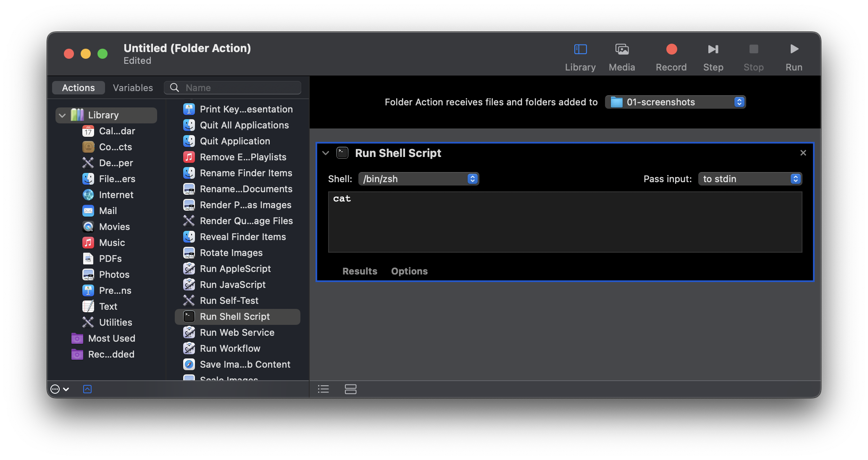
Task: Click Results under the shell script
Action: (360, 271)
